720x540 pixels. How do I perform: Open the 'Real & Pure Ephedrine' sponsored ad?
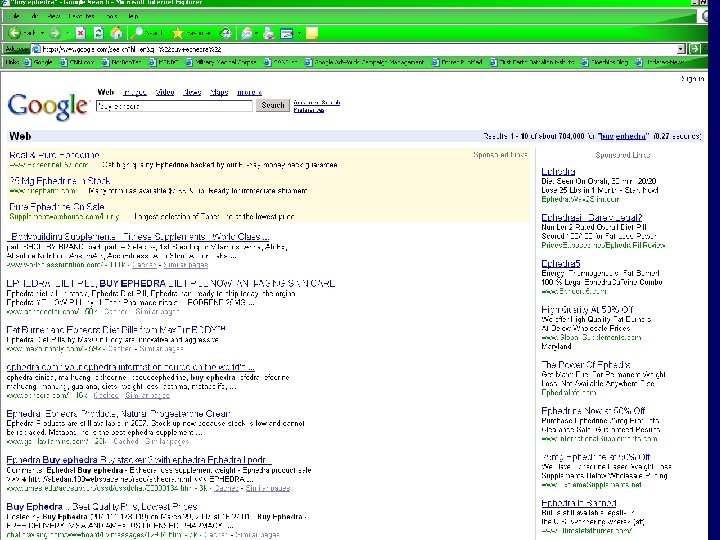(x=54, y=155)
